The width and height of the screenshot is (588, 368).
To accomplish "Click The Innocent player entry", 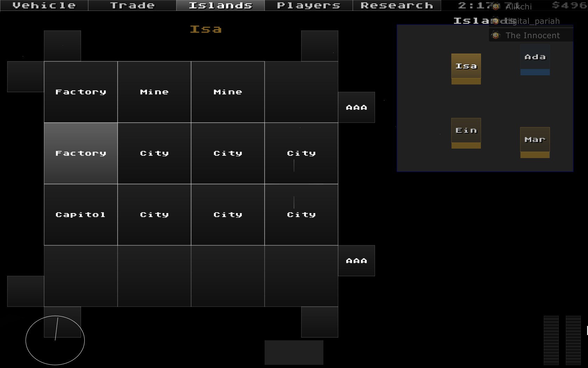I will pyautogui.click(x=532, y=35).
